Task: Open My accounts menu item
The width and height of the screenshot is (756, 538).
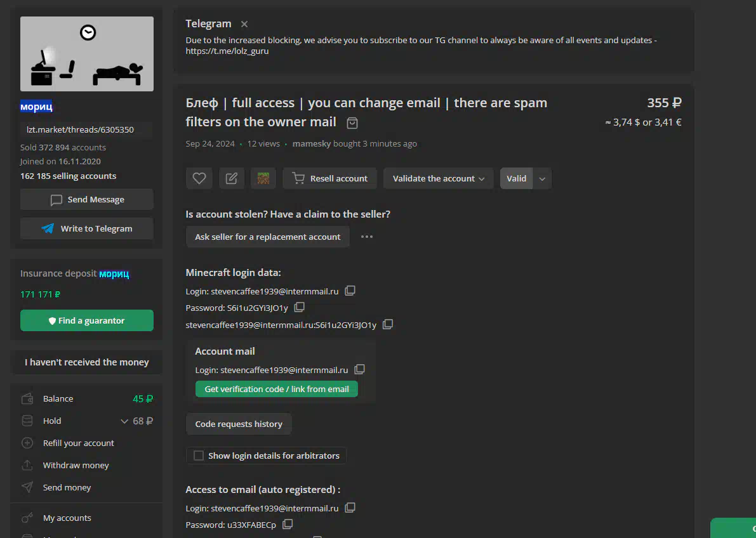Action: point(67,518)
